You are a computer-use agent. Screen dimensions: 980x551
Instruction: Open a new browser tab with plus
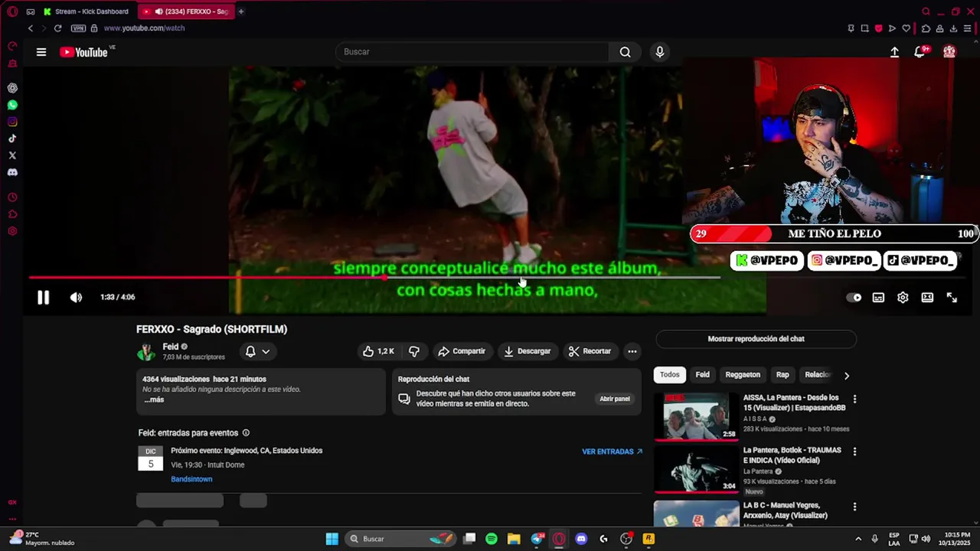(241, 11)
